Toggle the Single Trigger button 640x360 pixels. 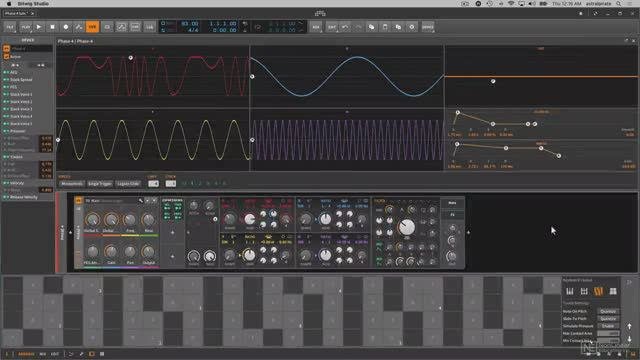pos(100,184)
